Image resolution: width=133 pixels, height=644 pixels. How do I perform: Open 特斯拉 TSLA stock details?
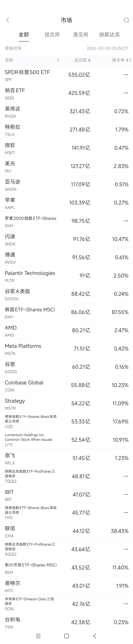point(66,130)
